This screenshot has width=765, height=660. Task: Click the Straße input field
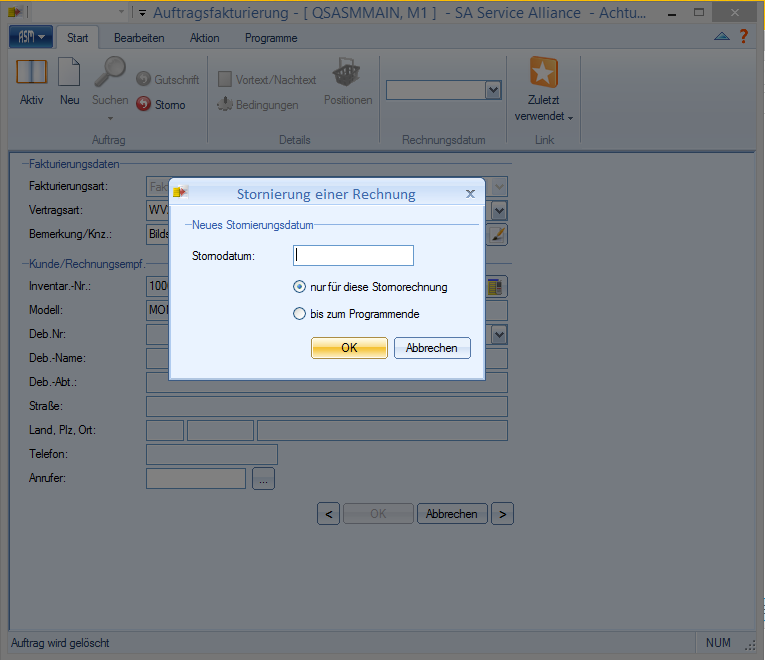[x=327, y=406]
